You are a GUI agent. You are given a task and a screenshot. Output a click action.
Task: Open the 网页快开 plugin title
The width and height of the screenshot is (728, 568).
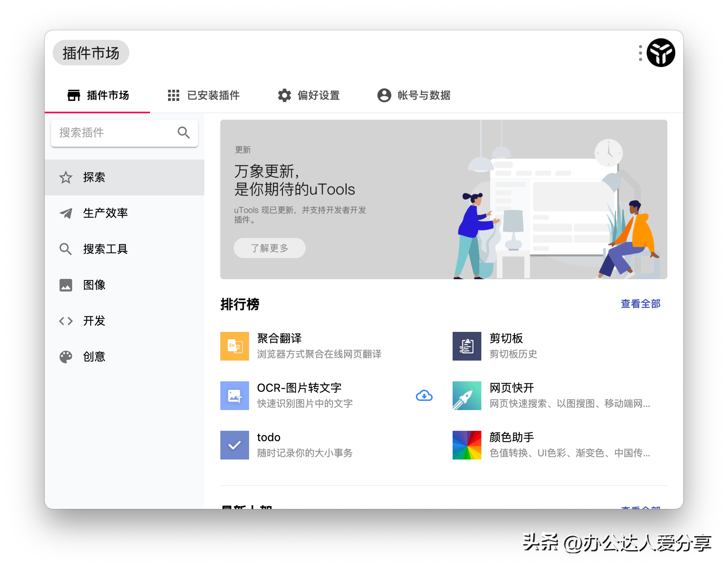(512, 388)
